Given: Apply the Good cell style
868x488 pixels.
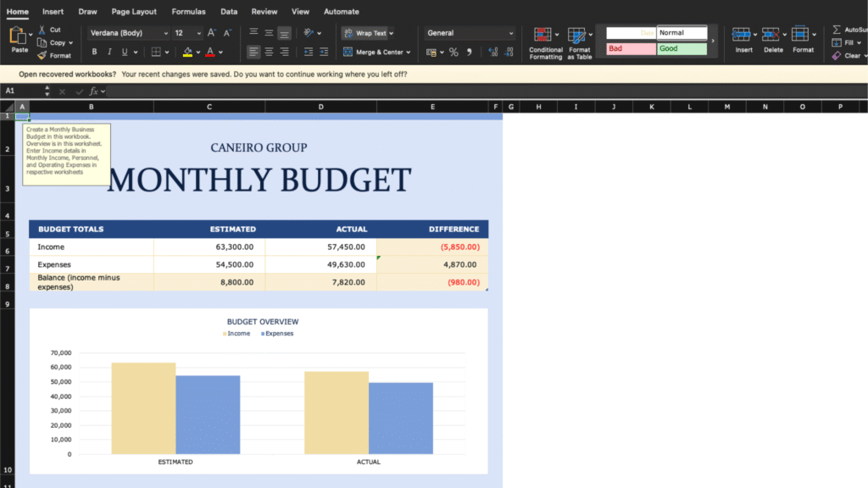Looking at the screenshot, I should [x=682, y=48].
